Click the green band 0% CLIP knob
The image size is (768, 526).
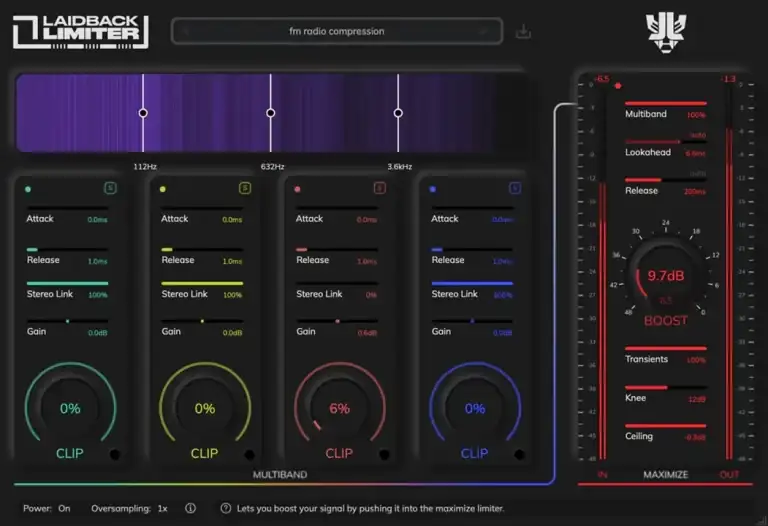pyautogui.click(x=70, y=407)
